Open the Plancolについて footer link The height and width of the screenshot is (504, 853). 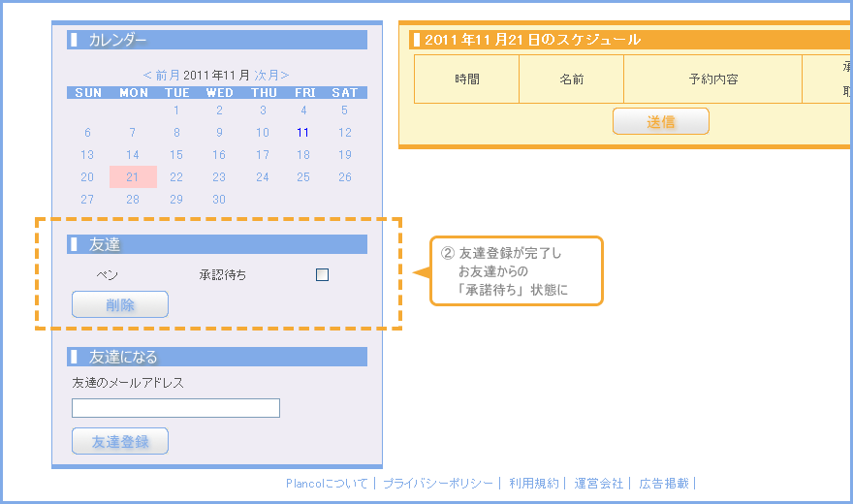(327, 483)
